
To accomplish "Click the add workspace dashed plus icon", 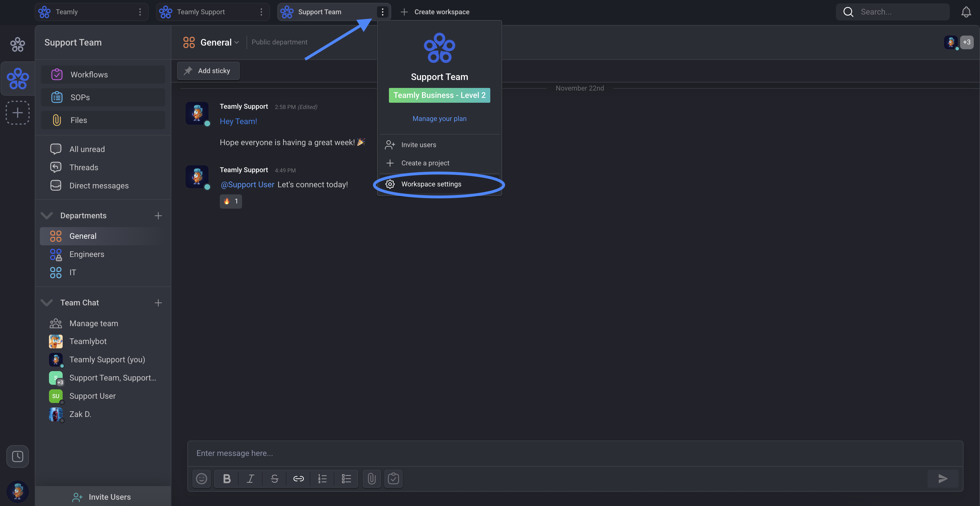I will (17, 112).
